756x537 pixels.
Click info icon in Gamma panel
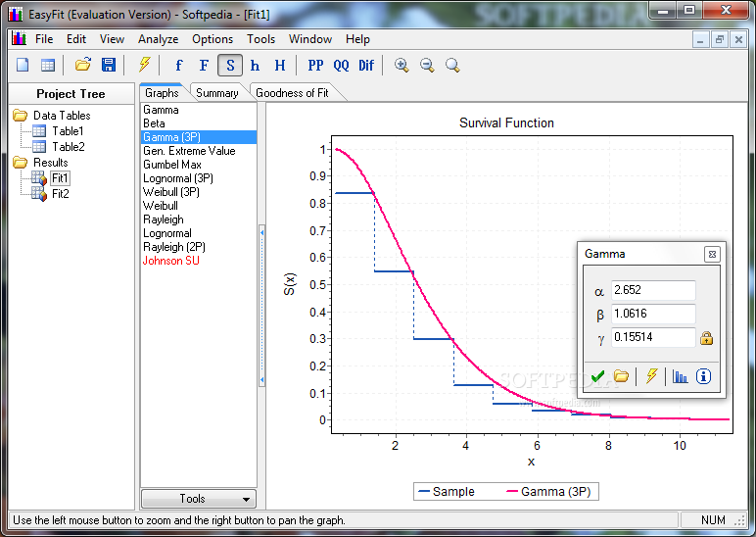(x=703, y=376)
